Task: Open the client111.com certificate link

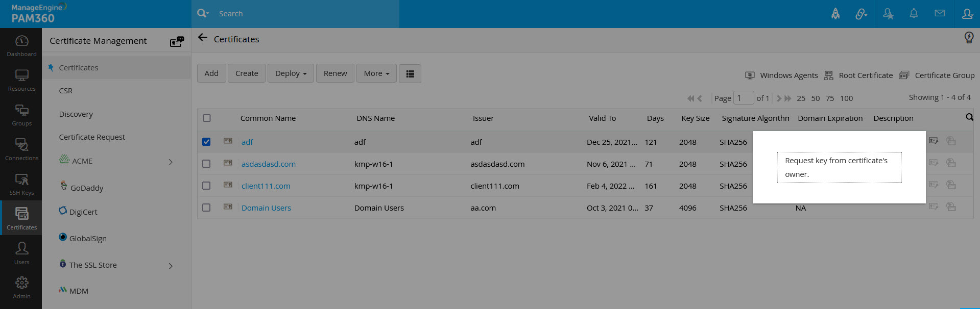Action: tap(266, 186)
